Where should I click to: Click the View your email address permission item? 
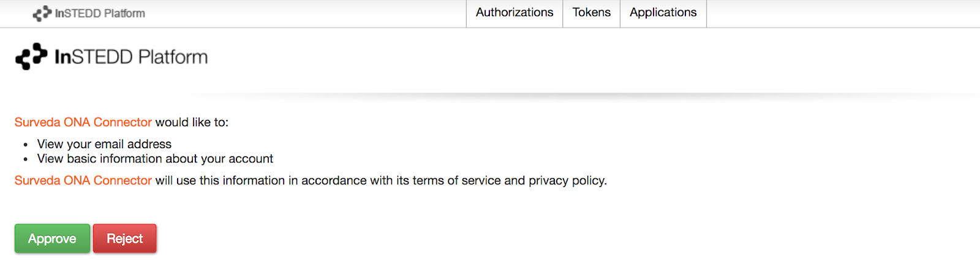pos(104,145)
